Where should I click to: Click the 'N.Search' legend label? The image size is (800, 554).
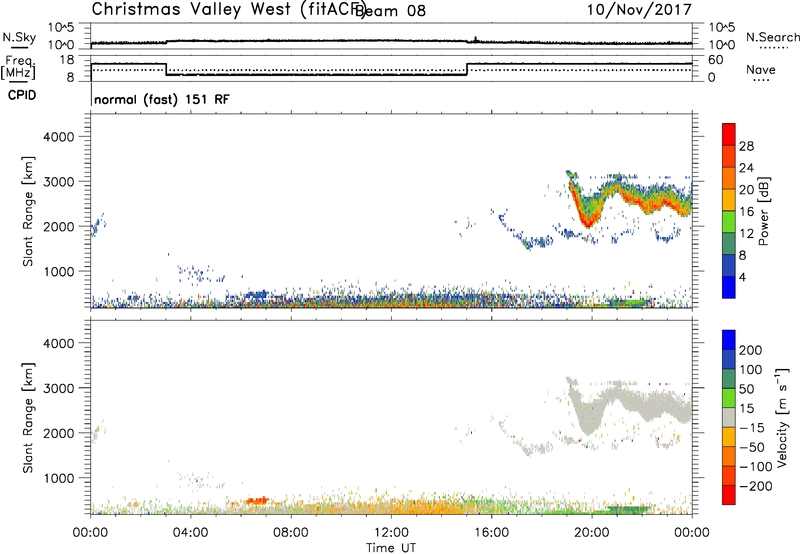point(772,37)
